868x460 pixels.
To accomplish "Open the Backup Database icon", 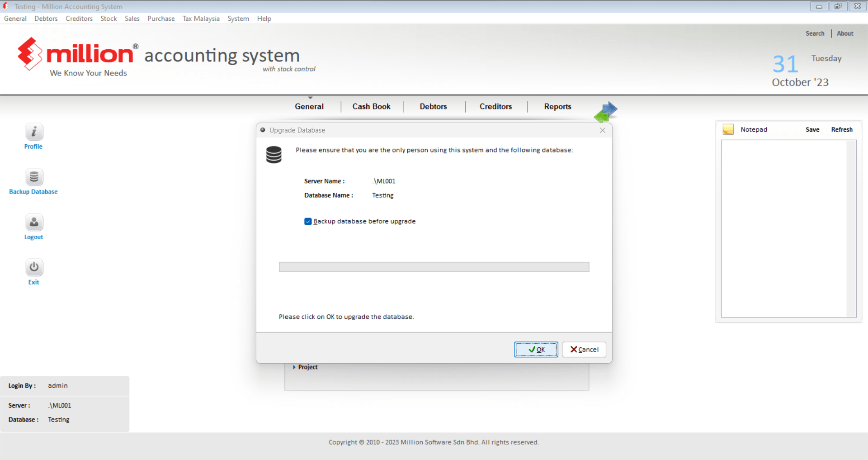I will [34, 177].
